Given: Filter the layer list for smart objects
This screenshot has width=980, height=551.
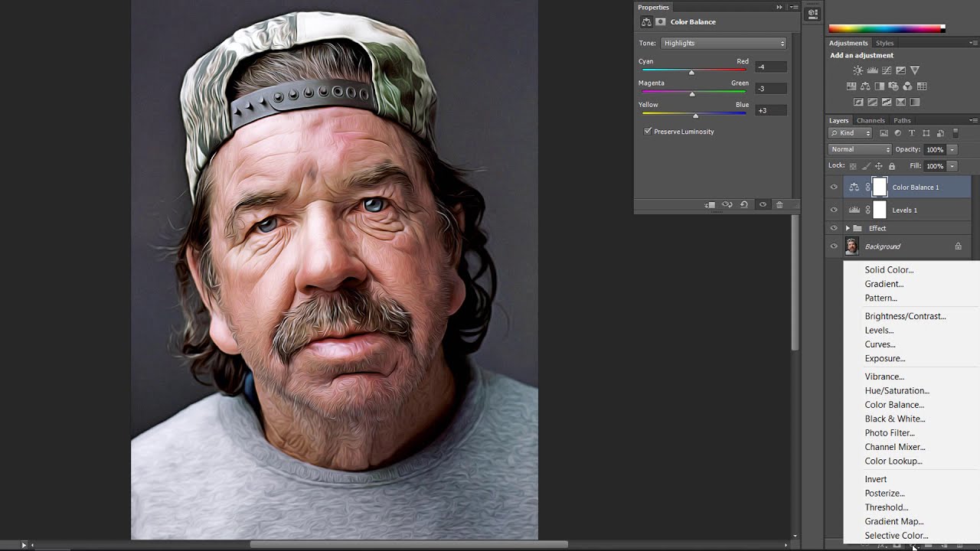Looking at the screenshot, I should pyautogui.click(x=940, y=133).
